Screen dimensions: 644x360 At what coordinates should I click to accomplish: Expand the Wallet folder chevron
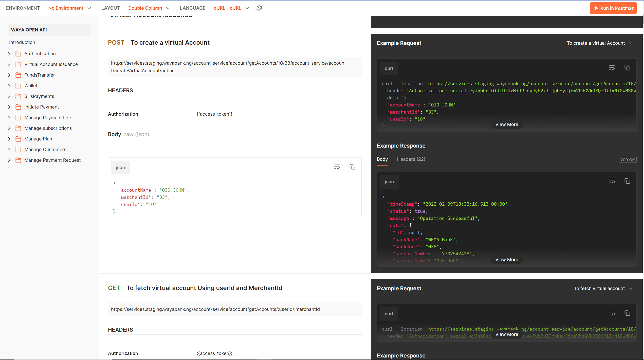coord(9,86)
